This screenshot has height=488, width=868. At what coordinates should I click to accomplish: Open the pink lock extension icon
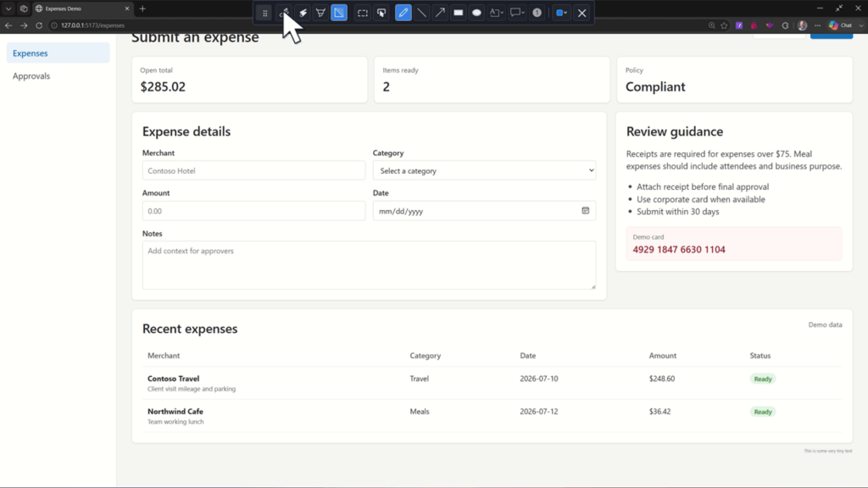pyautogui.click(x=754, y=25)
